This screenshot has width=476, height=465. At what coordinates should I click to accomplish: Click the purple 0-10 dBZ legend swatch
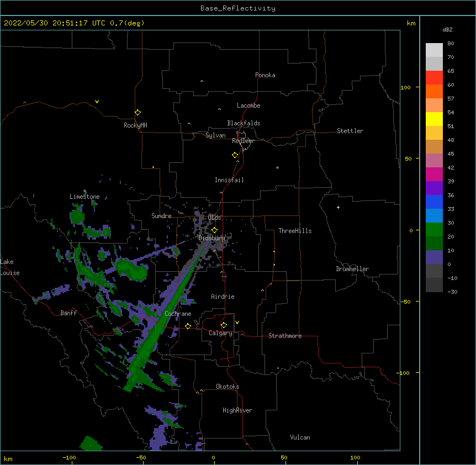click(434, 257)
